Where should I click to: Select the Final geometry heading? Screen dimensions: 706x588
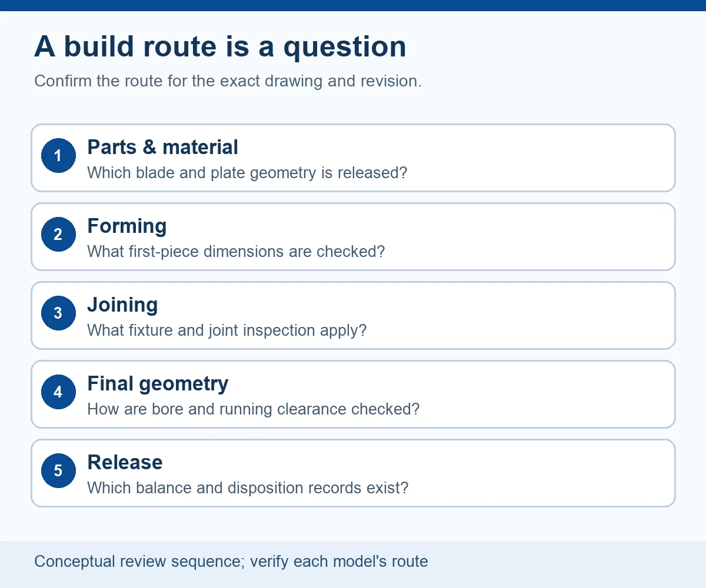click(x=158, y=383)
